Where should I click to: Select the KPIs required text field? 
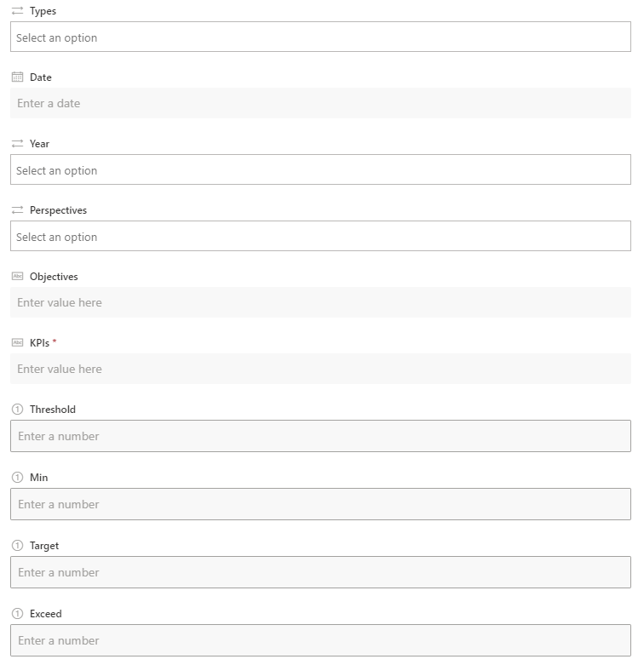320,370
